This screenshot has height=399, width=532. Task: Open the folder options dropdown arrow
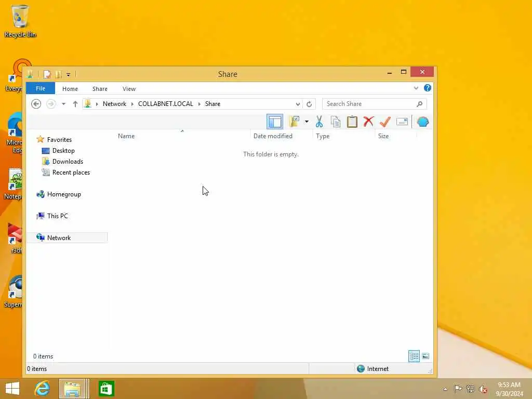click(307, 122)
